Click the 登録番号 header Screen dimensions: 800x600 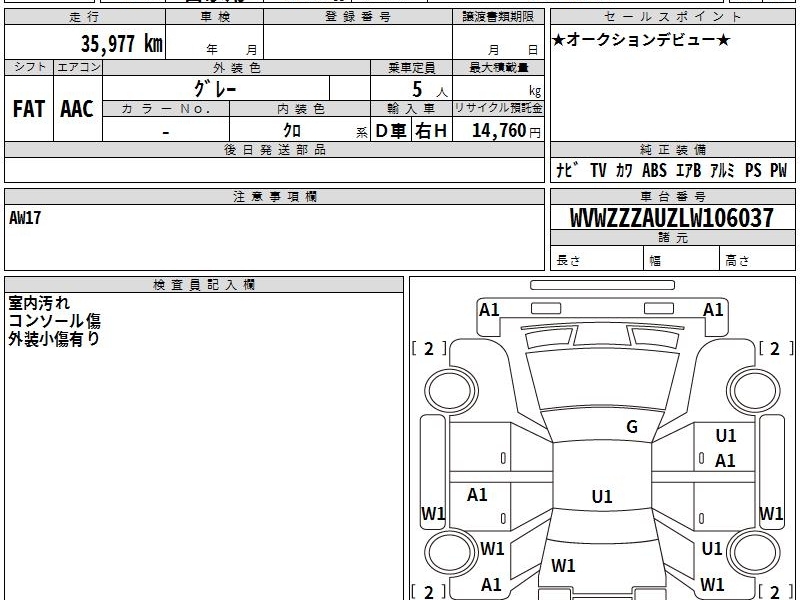pyautogui.click(x=358, y=16)
